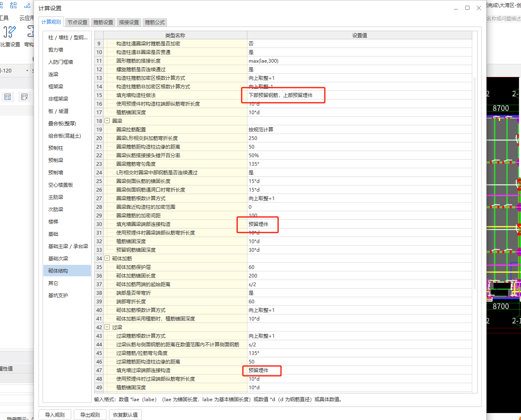The width and height of the screenshot is (521, 420).
Task: Click value s/2 for 砌体加筋两端的起始距离
Action: click(x=252, y=284)
